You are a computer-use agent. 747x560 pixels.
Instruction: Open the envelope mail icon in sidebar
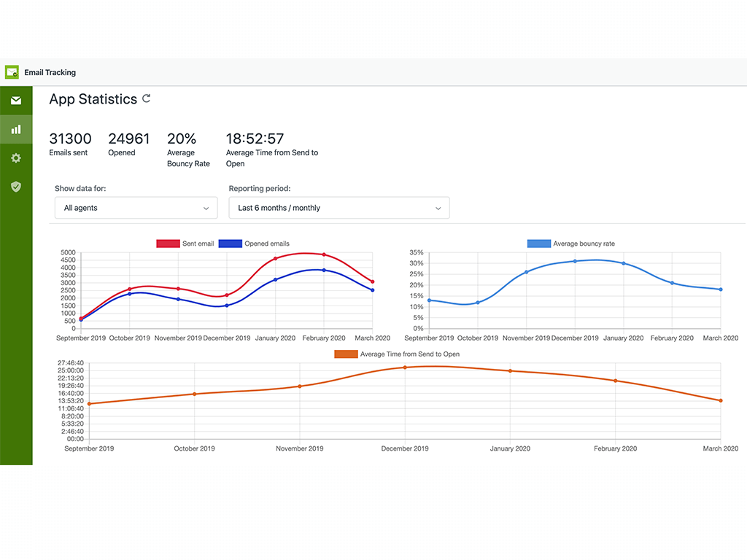click(x=16, y=101)
